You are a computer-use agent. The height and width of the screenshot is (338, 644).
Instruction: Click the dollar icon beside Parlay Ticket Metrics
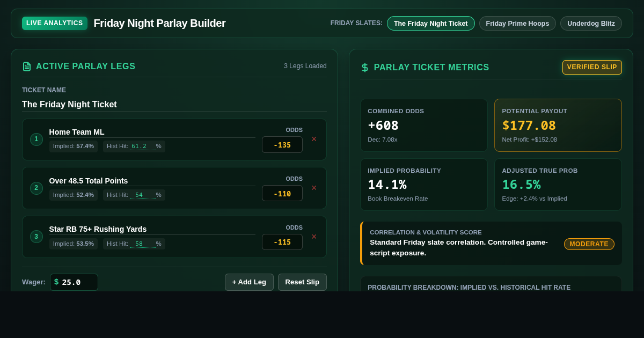[365, 68]
